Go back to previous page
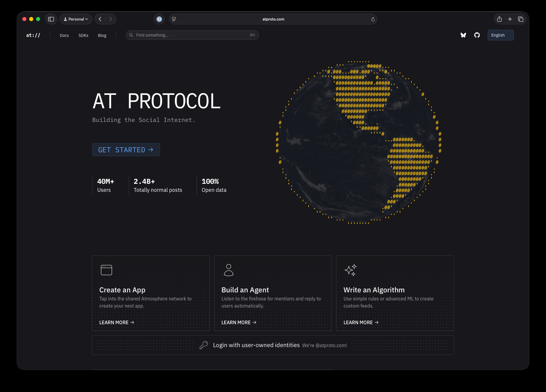 100,19
